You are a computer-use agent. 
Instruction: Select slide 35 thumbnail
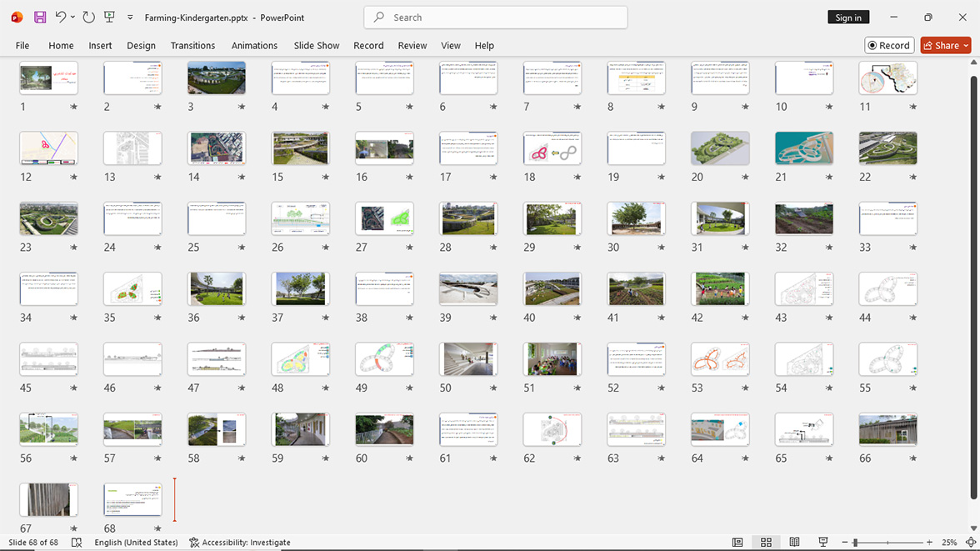pos(132,289)
